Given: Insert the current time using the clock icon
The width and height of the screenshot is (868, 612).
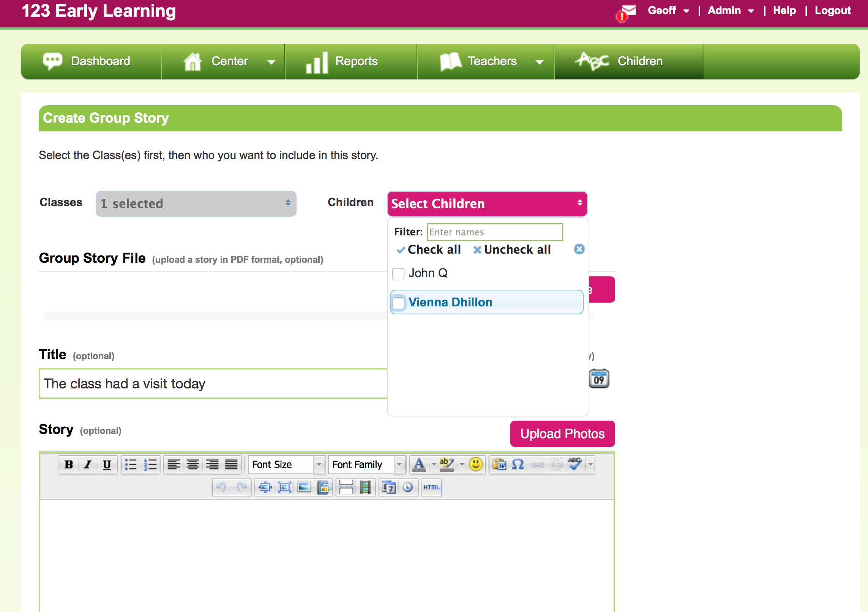Looking at the screenshot, I should [408, 488].
